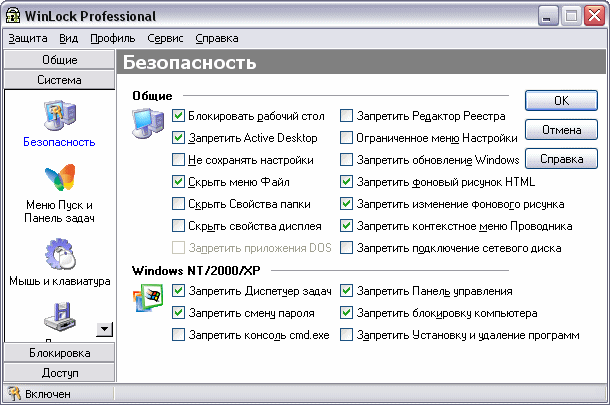Check Ограниченное меню Настройки
610x405 pixels.
(346, 138)
